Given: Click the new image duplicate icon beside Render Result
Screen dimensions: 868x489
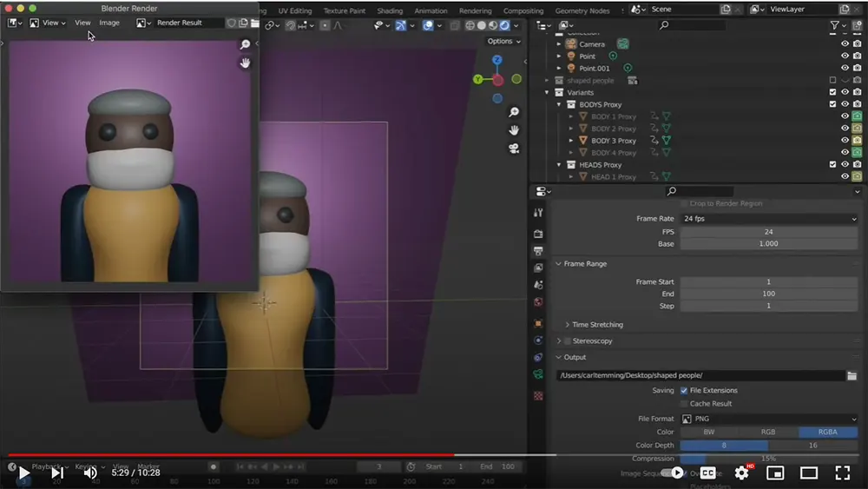Looking at the screenshot, I should pyautogui.click(x=243, y=23).
